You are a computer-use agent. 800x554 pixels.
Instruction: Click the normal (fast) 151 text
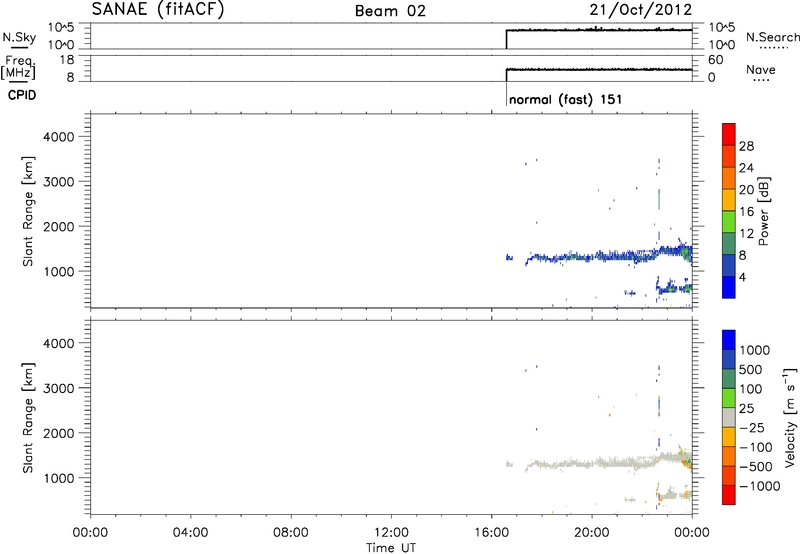566,99
